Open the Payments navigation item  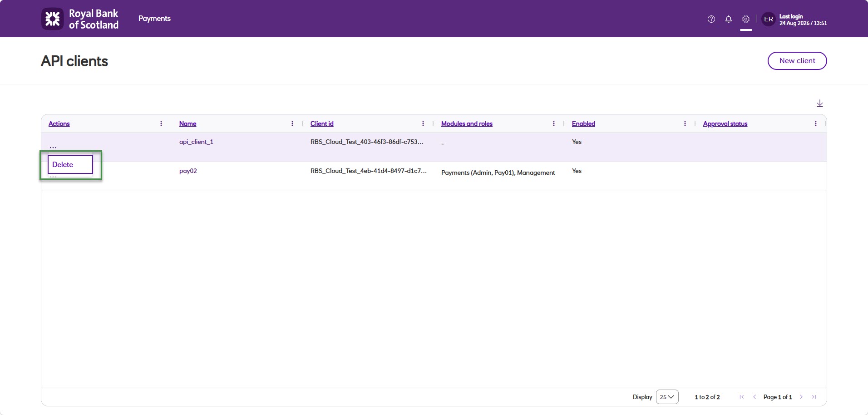(154, 19)
